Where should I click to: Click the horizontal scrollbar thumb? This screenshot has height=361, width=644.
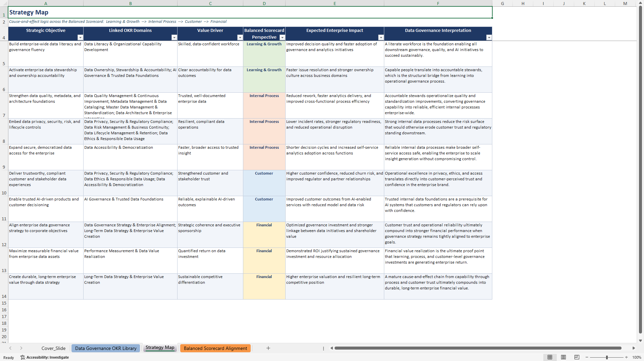[x=478, y=348]
